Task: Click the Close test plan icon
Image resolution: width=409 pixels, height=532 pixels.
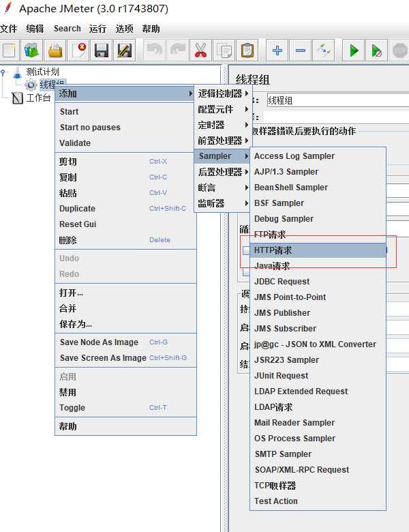Action: pyautogui.click(x=78, y=51)
